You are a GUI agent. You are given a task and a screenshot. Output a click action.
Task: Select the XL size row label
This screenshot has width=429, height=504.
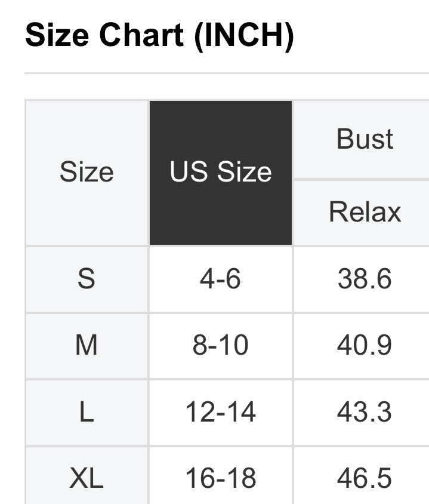pos(87,478)
